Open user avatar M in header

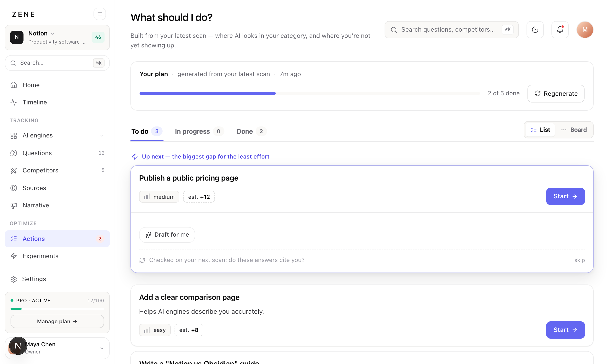click(585, 30)
